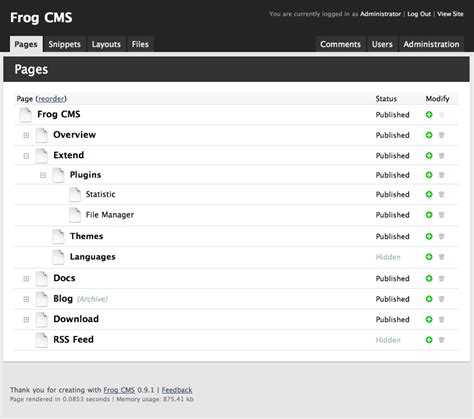The height and width of the screenshot is (419, 474).
Task: Expand the Download page tree
Action: point(26,320)
